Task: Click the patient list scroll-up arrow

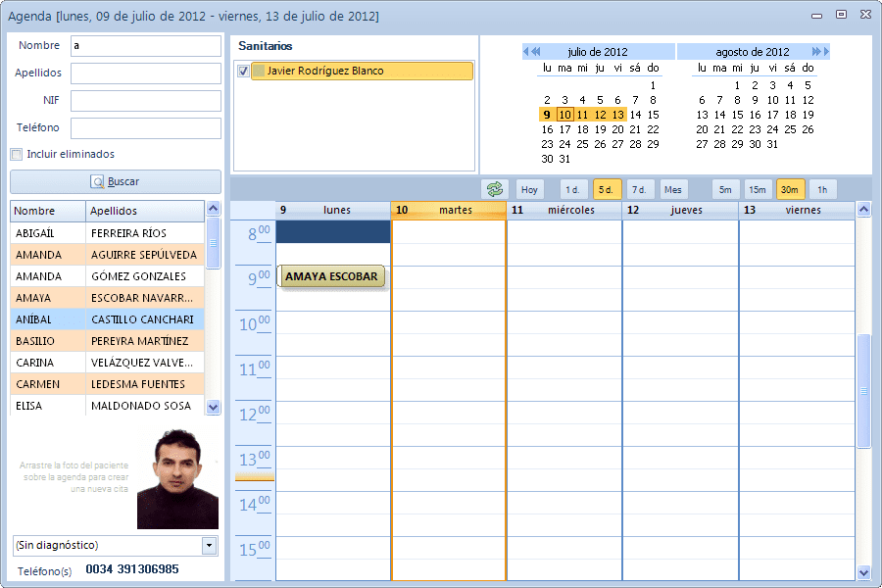Action: point(214,208)
